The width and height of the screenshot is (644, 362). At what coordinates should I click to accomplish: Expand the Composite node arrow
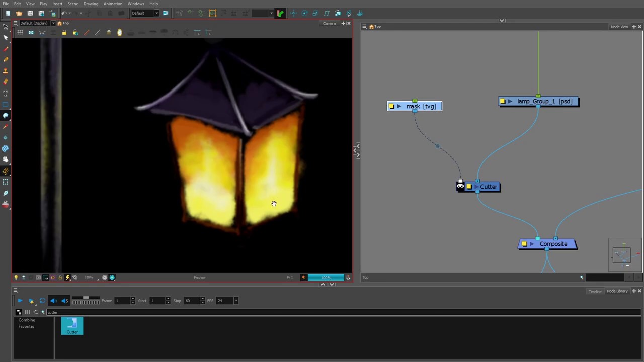(532, 244)
